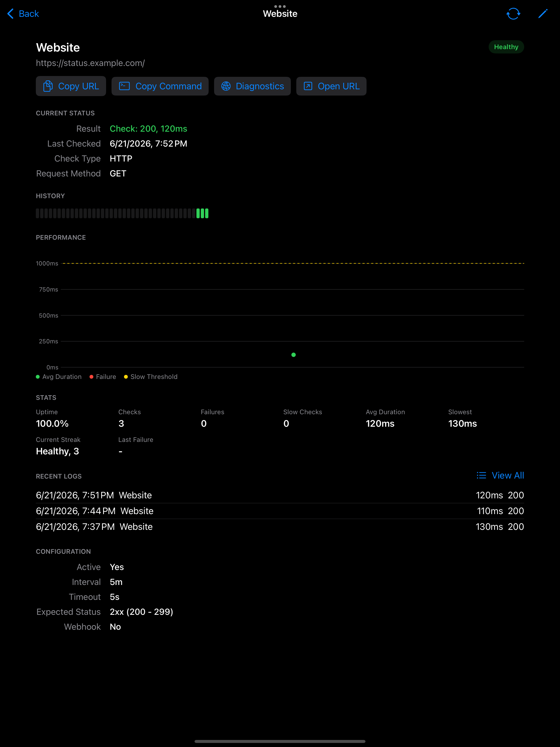Viewport: 560px width, 747px height.
Task: Select the Check: 200, 120ms result
Action: [148, 129]
